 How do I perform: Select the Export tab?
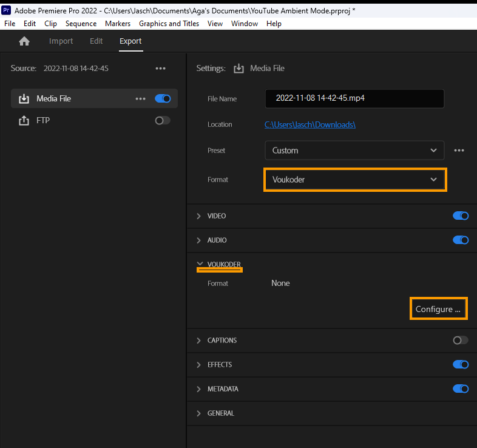tap(130, 41)
